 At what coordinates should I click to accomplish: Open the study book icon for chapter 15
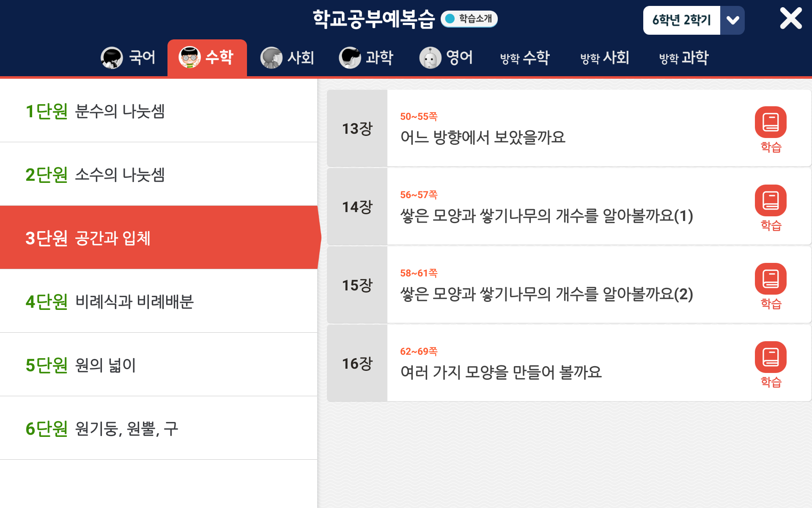point(770,279)
